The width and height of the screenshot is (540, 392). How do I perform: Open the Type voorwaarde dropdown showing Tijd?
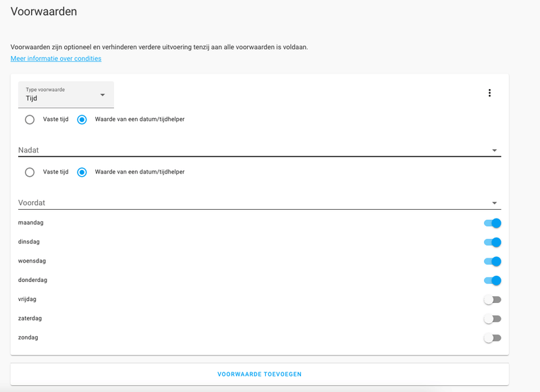click(x=65, y=94)
